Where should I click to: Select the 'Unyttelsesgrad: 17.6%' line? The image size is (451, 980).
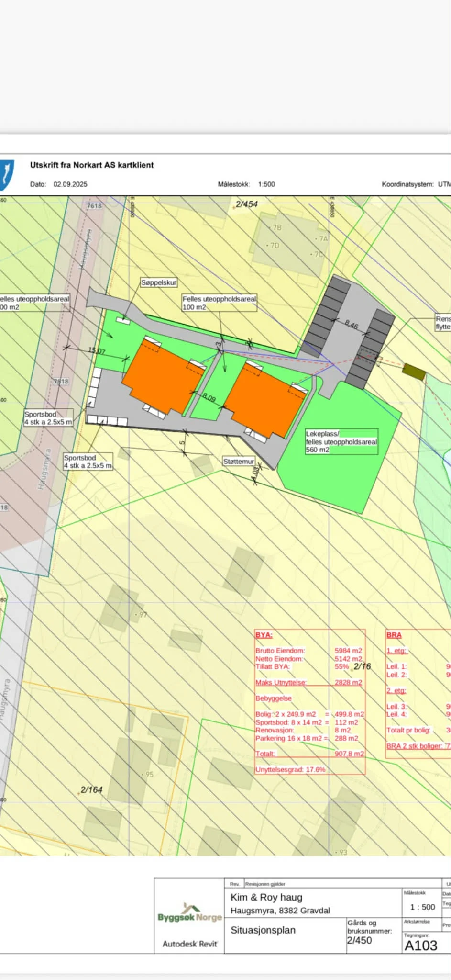point(290,769)
